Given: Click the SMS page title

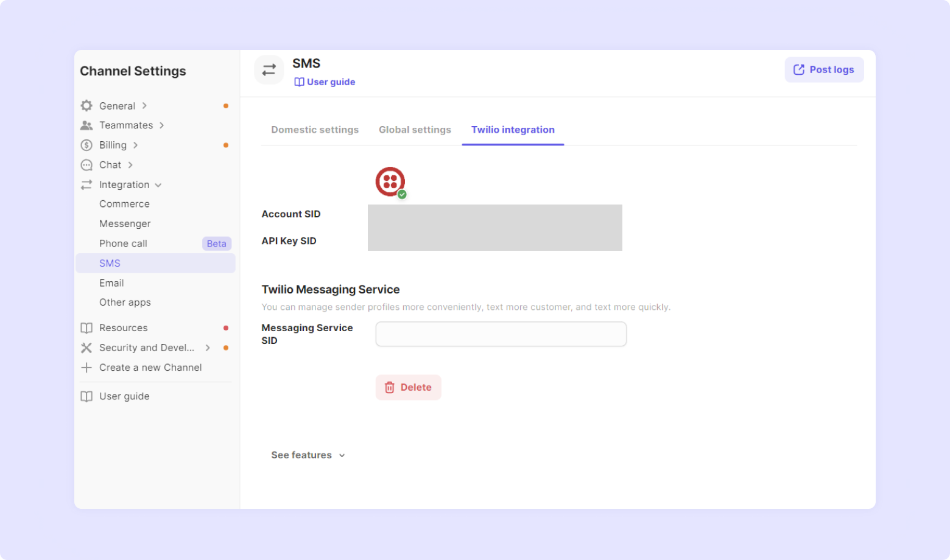Looking at the screenshot, I should click(x=306, y=63).
